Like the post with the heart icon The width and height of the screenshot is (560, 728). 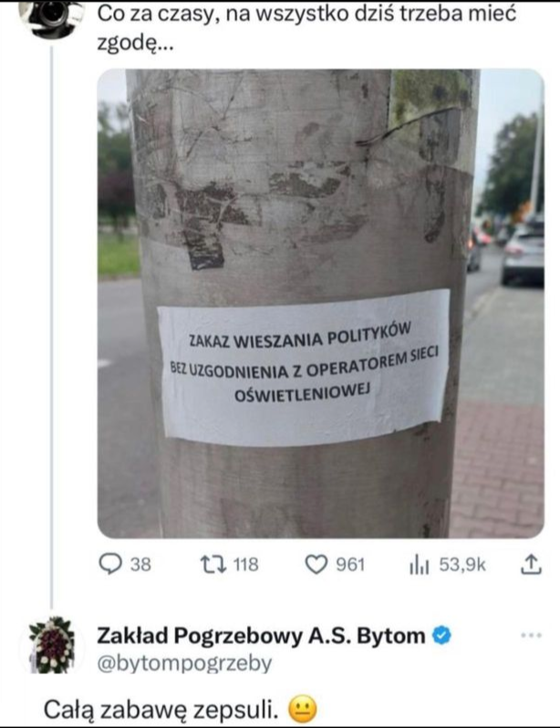tap(316, 565)
